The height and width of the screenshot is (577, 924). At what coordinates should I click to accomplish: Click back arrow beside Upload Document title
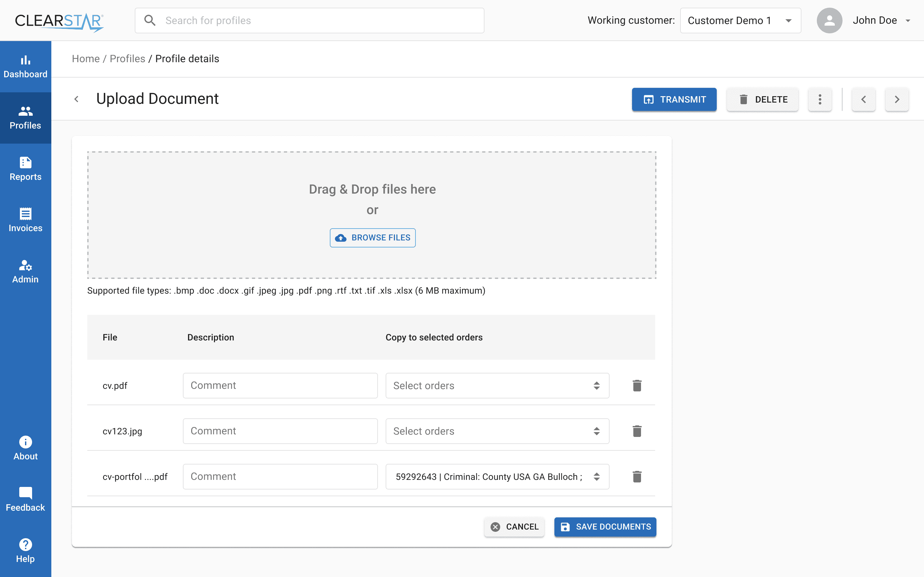77,99
